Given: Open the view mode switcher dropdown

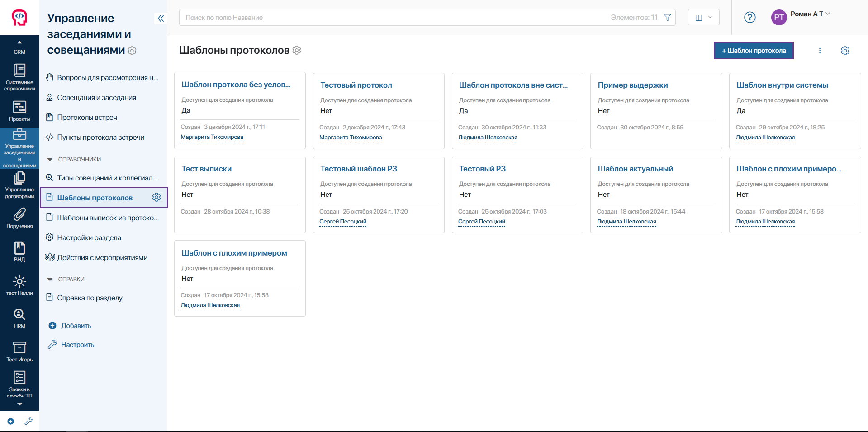Looking at the screenshot, I should pyautogui.click(x=703, y=18).
